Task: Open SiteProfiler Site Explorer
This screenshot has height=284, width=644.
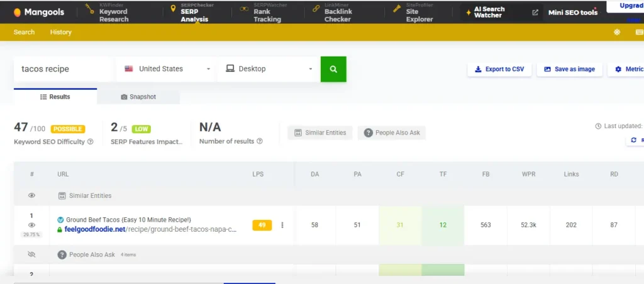Action: 413,13
